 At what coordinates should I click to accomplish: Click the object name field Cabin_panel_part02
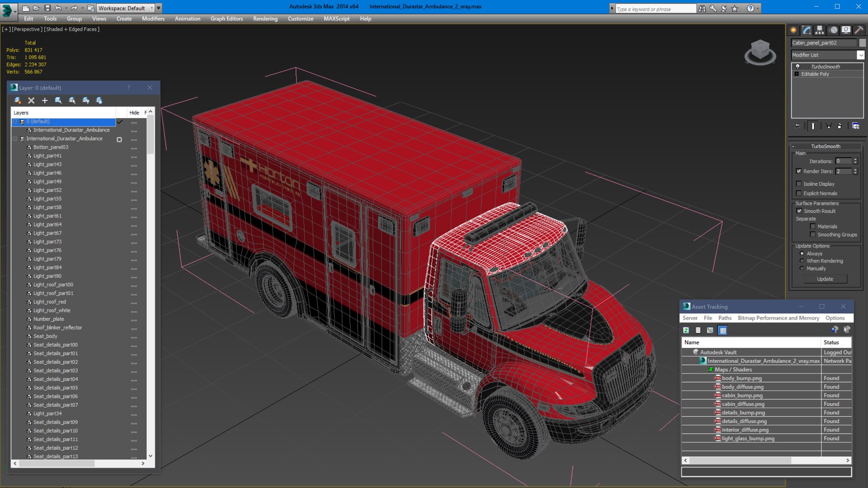click(x=824, y=43)
